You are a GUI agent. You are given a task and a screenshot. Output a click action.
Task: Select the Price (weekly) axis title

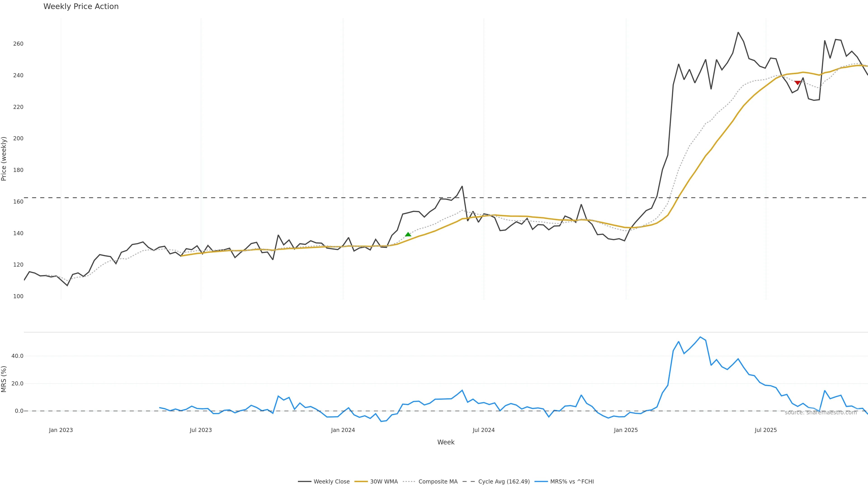click(4, 159)
